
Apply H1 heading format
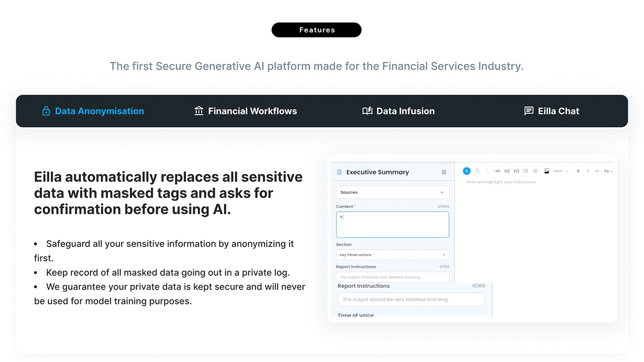(x=498, y=171)
